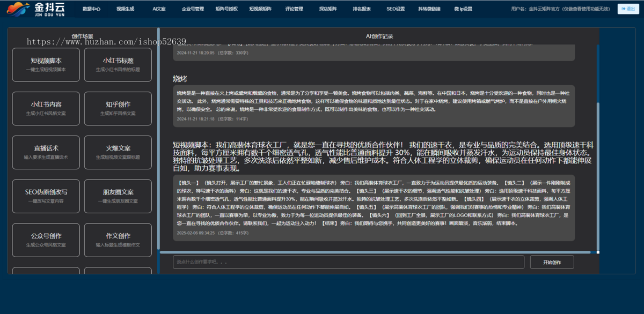Image resolution: width=644 pixels, height=314 pixels.
Task: Open the AI文案 menu
Action: click(159, 9)
